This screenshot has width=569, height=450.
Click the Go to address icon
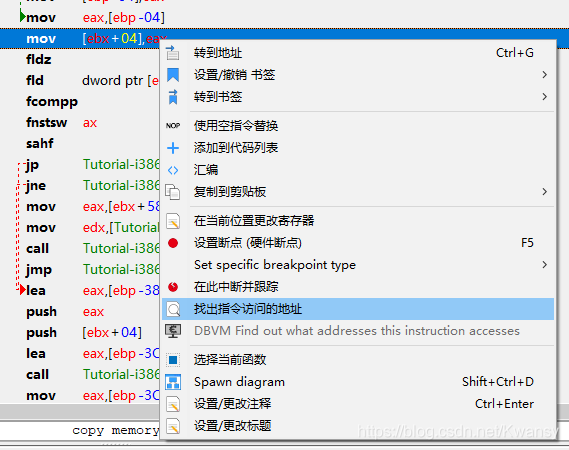point(173,53)
